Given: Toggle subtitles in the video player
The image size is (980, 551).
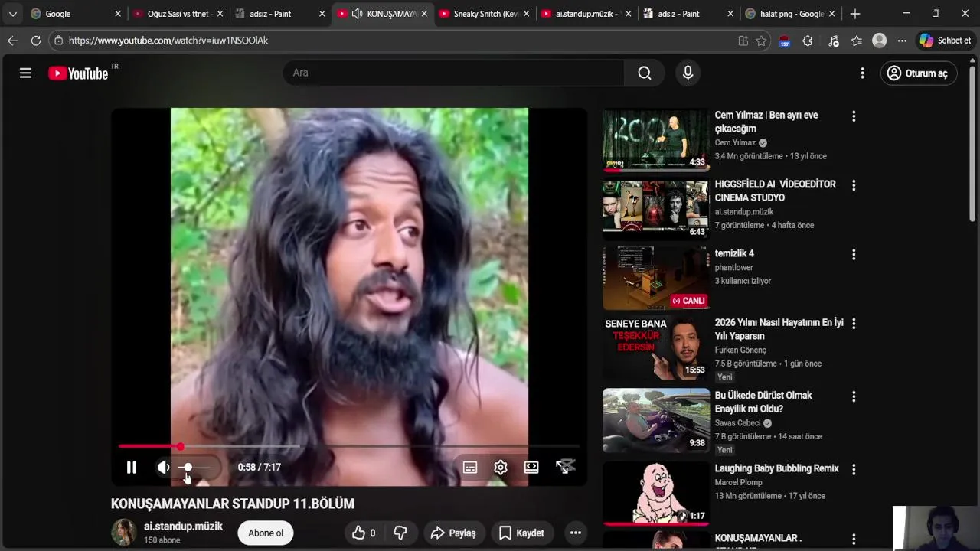Looking at the screenshot, I should 470,468.
